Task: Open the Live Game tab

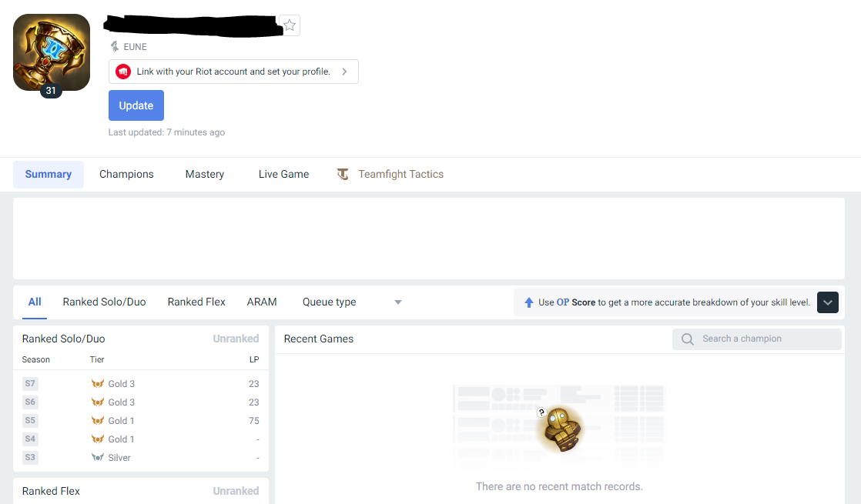Action: [284, 175]
